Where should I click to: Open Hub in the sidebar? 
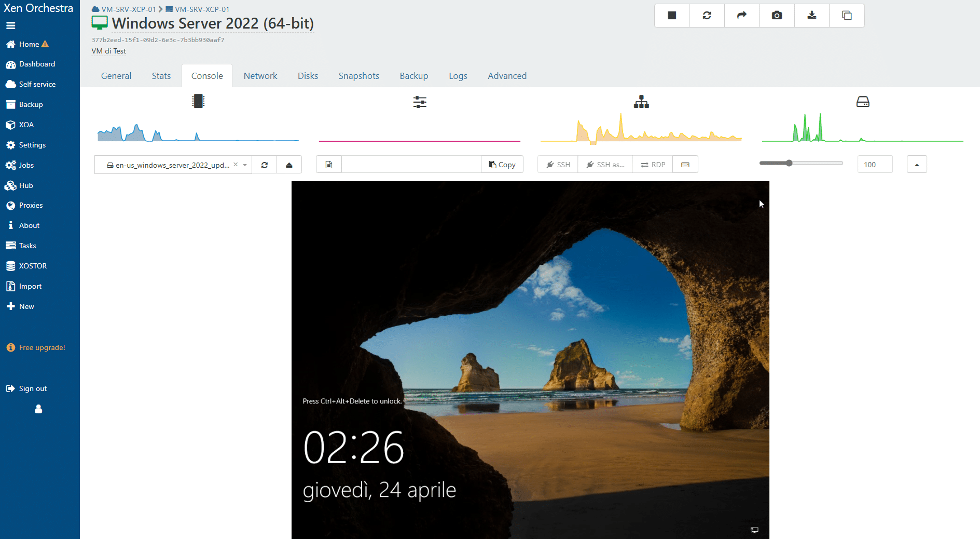(x=19, y=185)
